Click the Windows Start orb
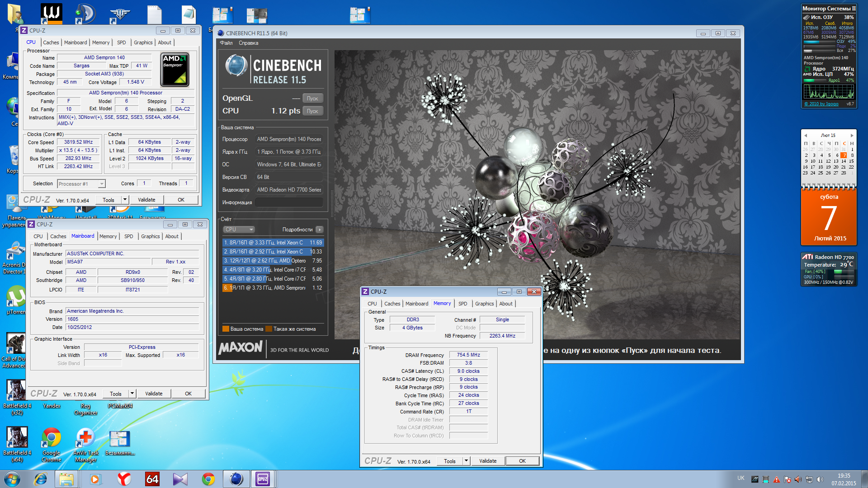 [12, 479]
